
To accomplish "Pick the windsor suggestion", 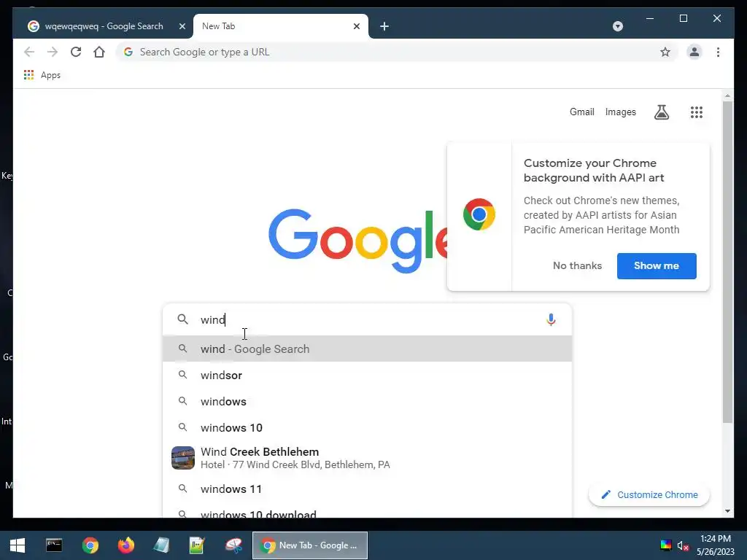I will pos(367,376).
